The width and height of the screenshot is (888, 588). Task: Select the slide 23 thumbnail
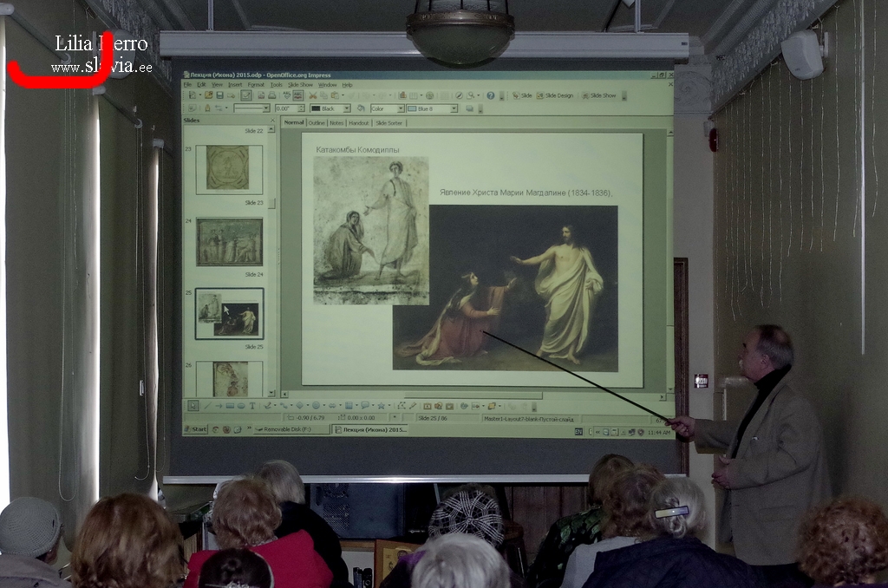tap(229, 168)
